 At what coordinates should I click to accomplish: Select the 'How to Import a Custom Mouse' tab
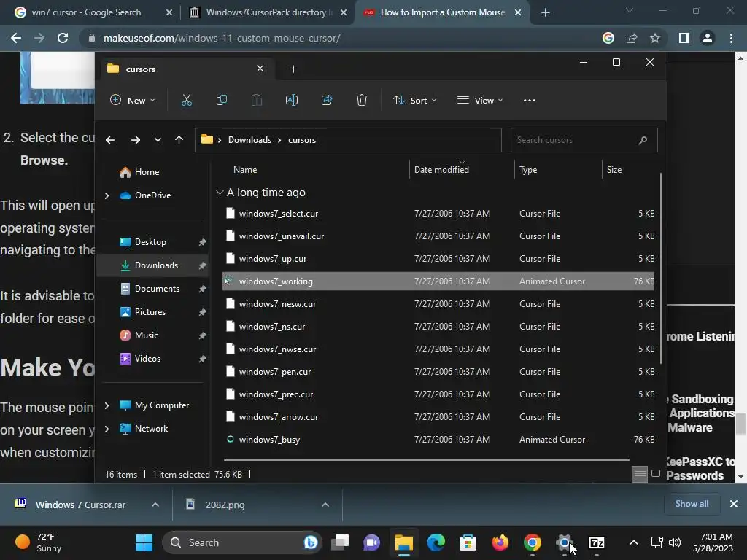441,12
